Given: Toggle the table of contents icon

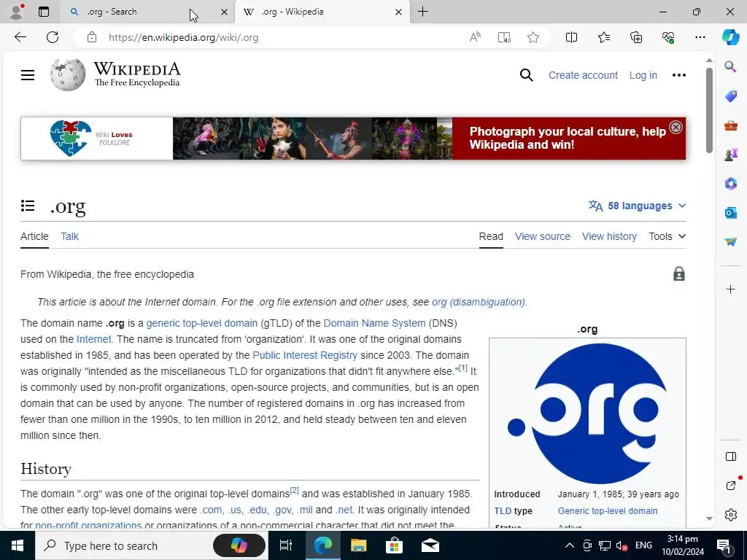Looking at the screenshot, I should tap(28, 206).
